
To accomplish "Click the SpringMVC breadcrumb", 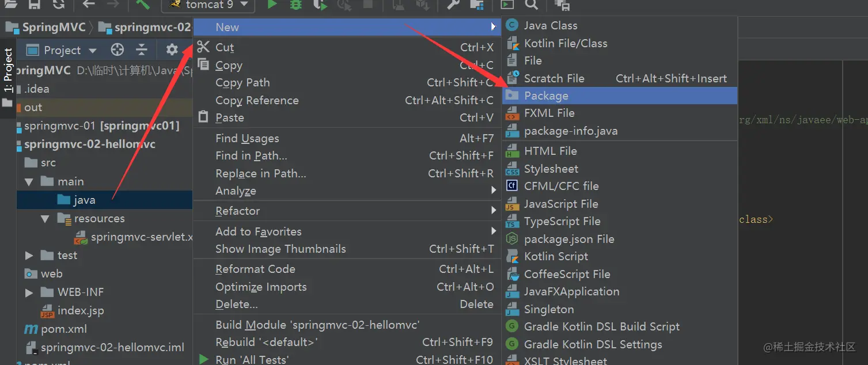I will coord(46,27).
